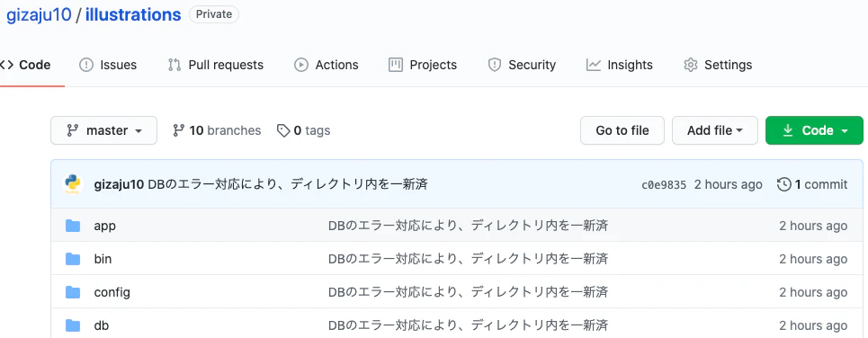Click the bin folder icon
Screen dimensions: 868x338
coord(73,259)
